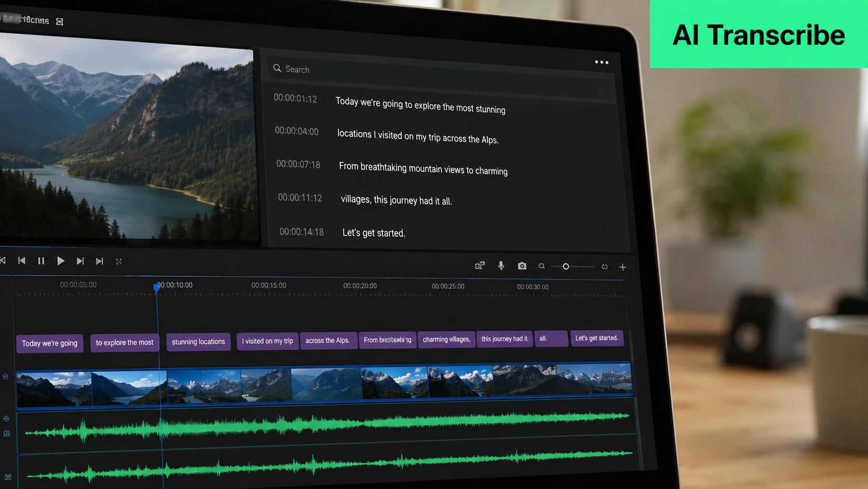
Task: Click the 00:00:14:18 timestamp
Action: coord(302,232)
